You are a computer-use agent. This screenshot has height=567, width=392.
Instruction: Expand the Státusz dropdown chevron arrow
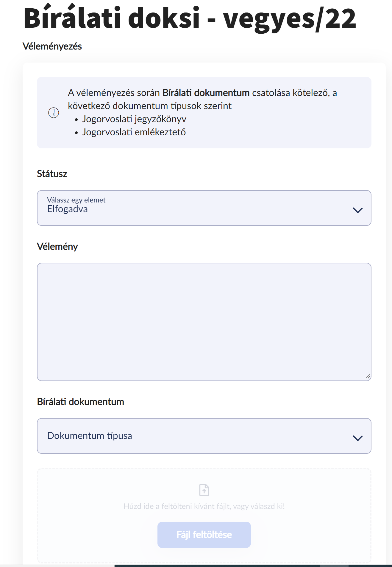click(357, 210)
